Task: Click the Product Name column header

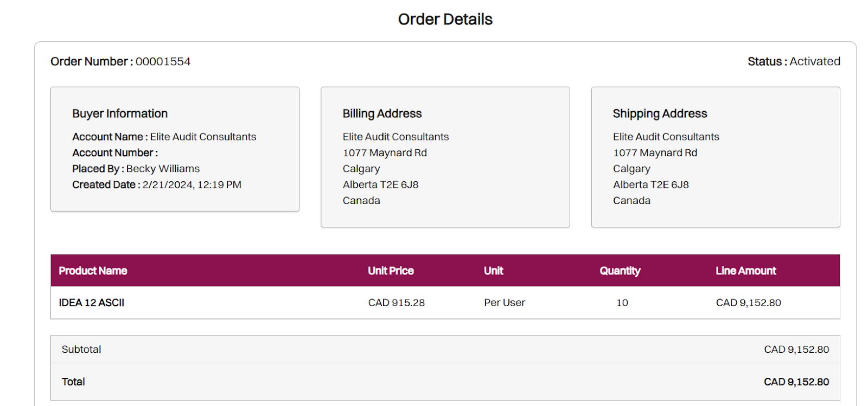Action: pos(93,270)
